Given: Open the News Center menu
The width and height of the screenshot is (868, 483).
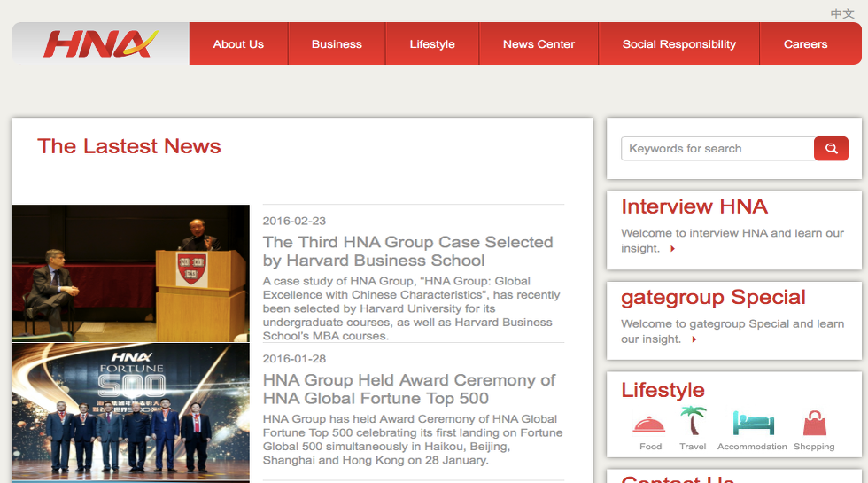Looking at the screenshot, I should (539, 44).
